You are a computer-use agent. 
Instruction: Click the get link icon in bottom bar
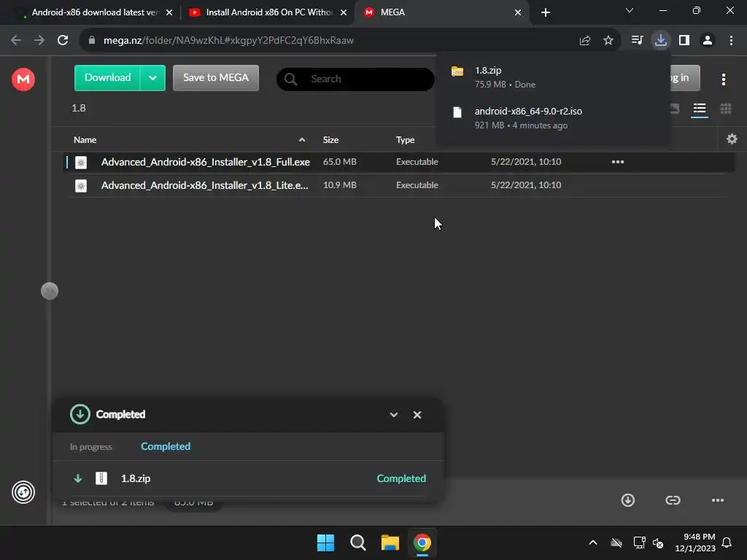673,500
